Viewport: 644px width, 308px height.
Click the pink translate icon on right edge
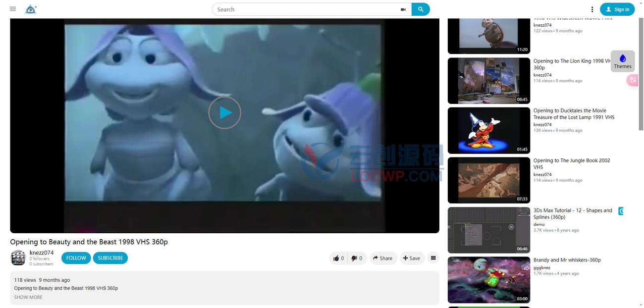coord(633,80)
